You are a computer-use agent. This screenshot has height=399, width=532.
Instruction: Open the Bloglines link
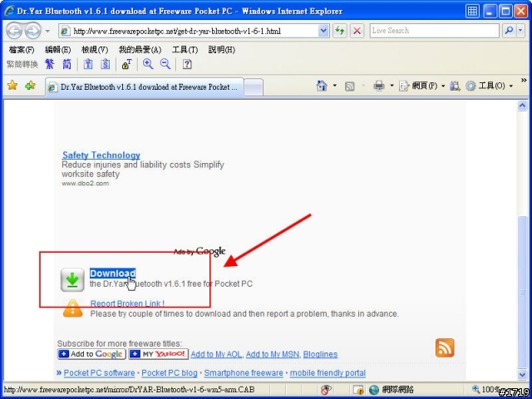[x=320, y=355]
